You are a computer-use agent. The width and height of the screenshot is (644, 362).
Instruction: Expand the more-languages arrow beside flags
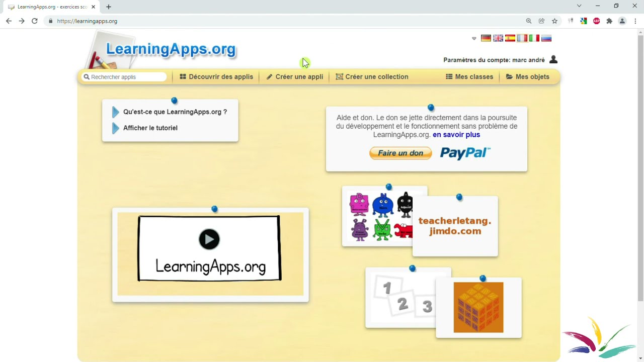tap(474, 39)
